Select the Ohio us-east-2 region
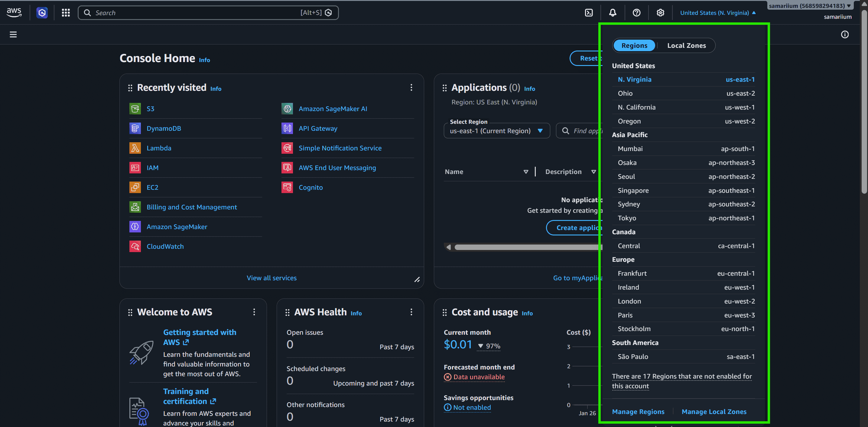868x427 pixels. [683, 94]
